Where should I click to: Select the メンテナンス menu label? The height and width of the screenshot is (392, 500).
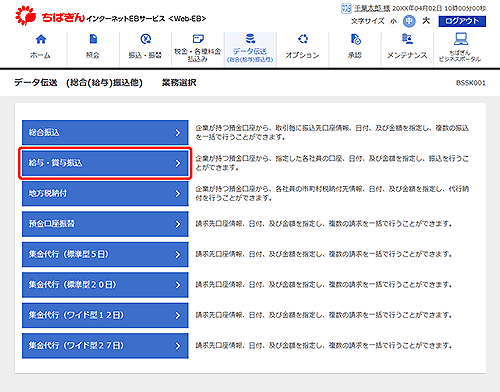(407, 55)
